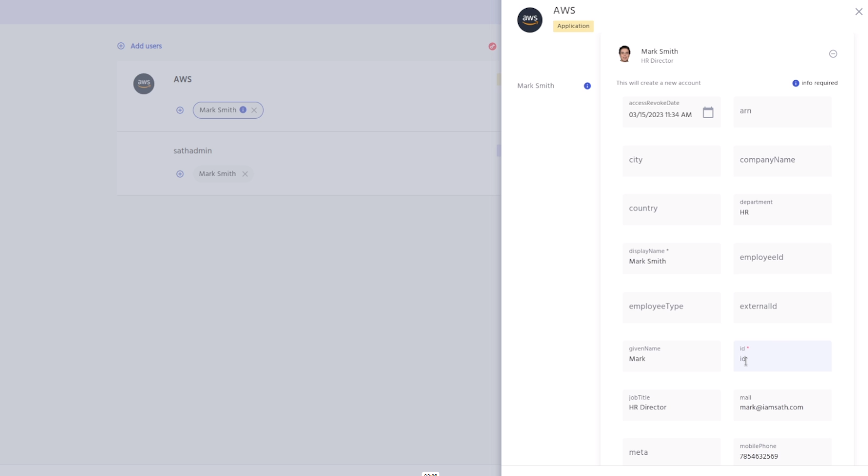Select Mark Smith in the left user list
Image resolution: width=868 pixels, height=476 pixels.
[x=535, y=86]
